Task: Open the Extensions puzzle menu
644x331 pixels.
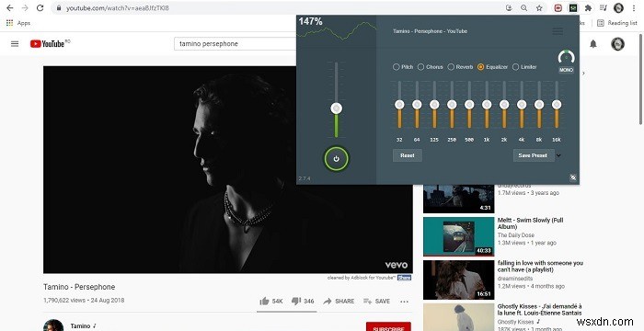Action: point(588,7)
